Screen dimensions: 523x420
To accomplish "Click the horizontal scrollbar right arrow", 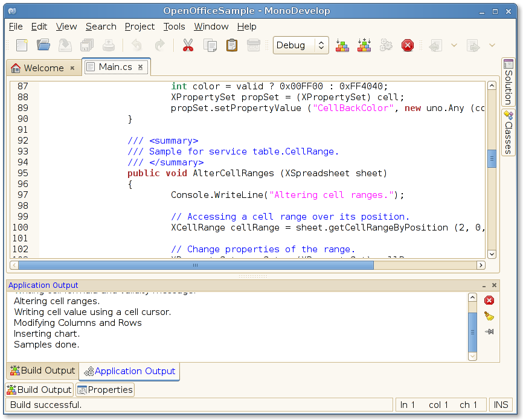I will [481, 266].
